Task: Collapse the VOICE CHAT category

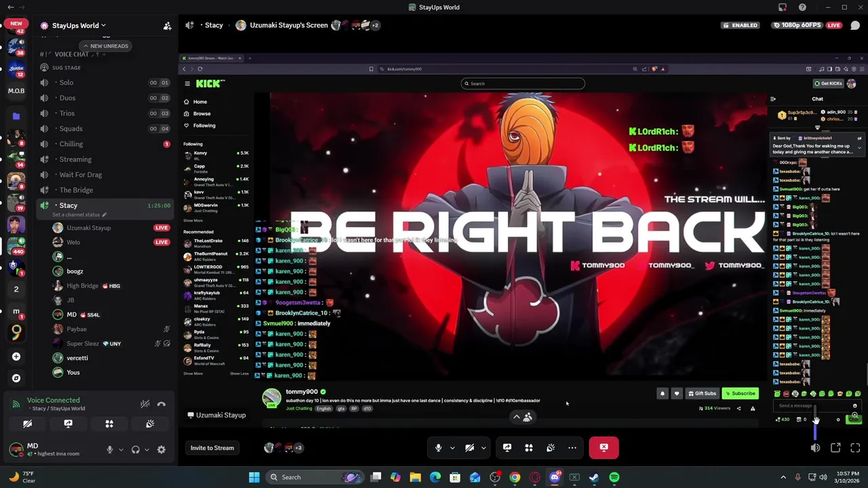Action: click(x=71, y=54)
